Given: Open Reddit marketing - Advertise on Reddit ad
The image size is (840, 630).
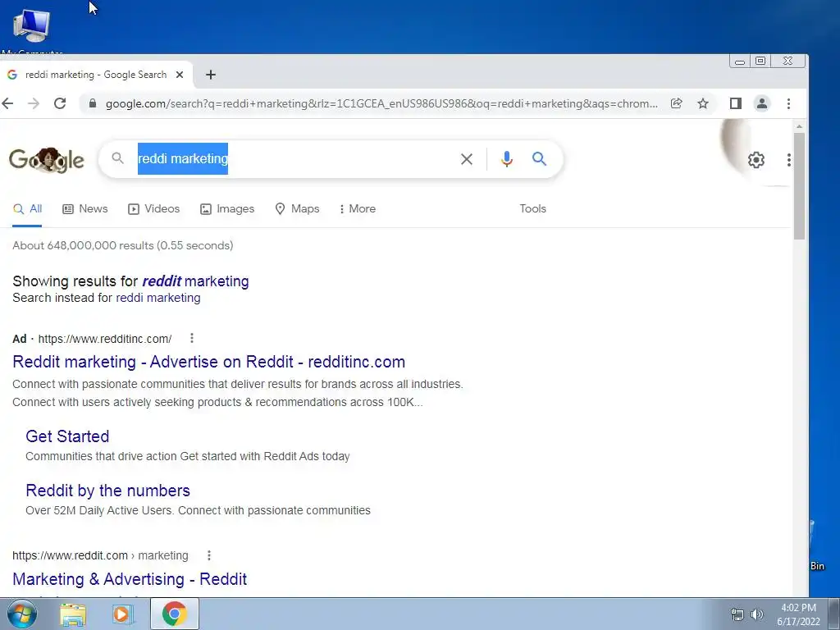Looking at the screenshot, I should [209, 362].
